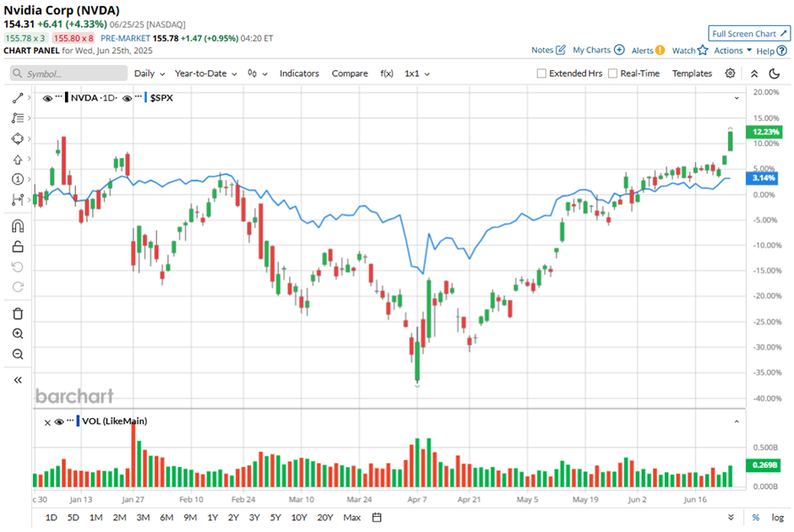
Task: Select the measure range tool
Action: [18, 200]
